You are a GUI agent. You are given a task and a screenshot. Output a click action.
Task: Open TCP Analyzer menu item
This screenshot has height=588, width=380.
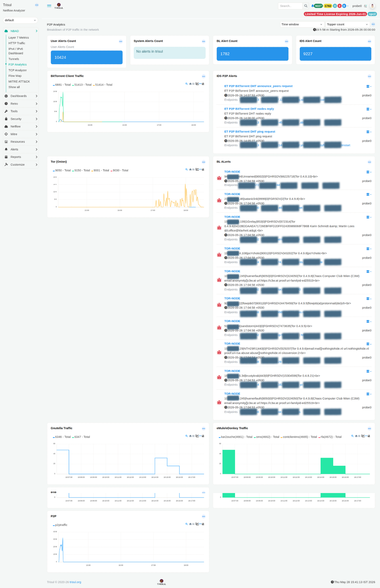tap(17, 70)
